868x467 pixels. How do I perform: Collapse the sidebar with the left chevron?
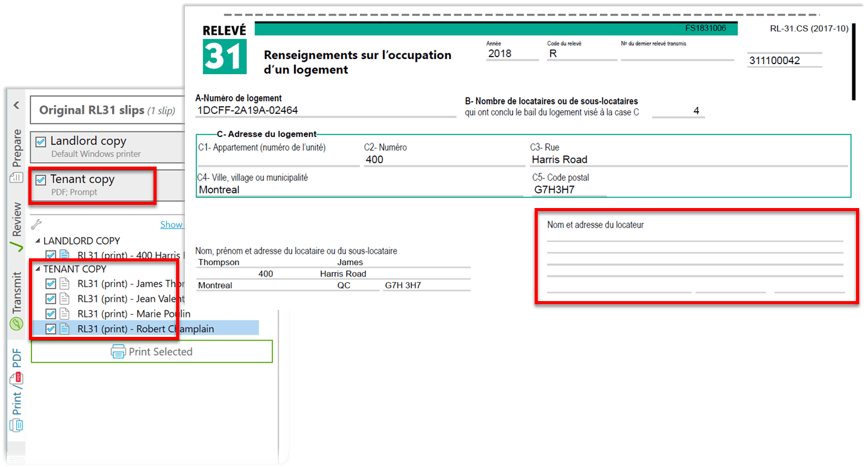click(16, 105)
